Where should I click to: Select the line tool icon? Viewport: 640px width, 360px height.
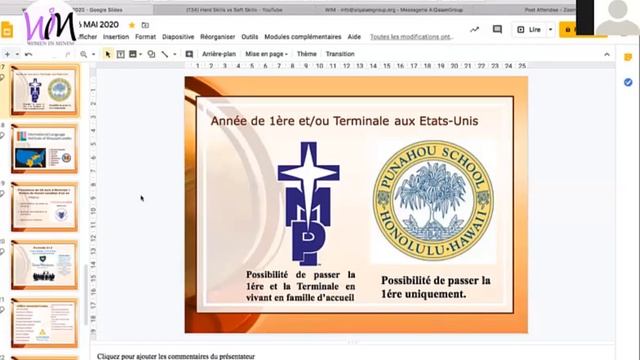165,54
